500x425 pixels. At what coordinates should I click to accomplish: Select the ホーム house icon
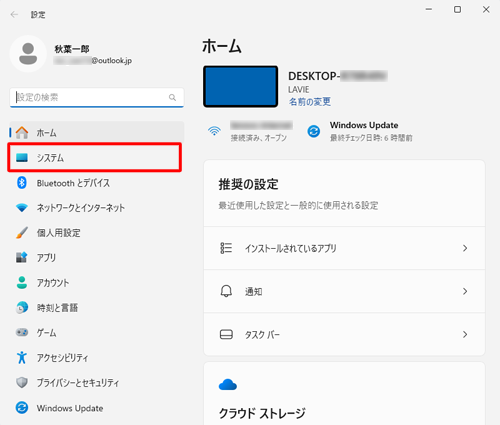(22, 133)
